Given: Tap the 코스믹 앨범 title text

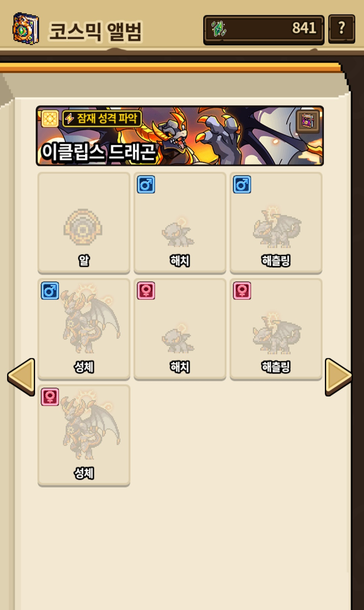Looking at the screenshot, I should (95, 32).
